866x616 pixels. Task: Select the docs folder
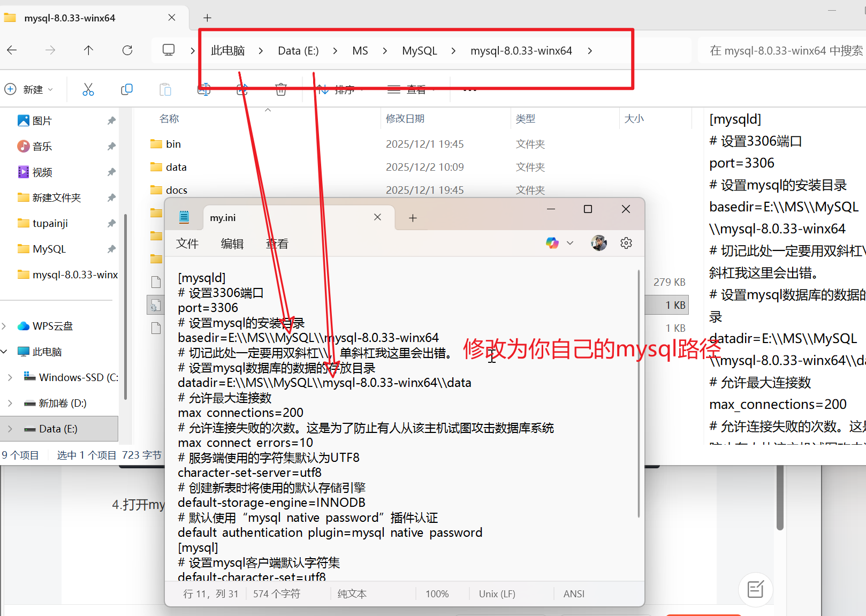coord(176,191)
